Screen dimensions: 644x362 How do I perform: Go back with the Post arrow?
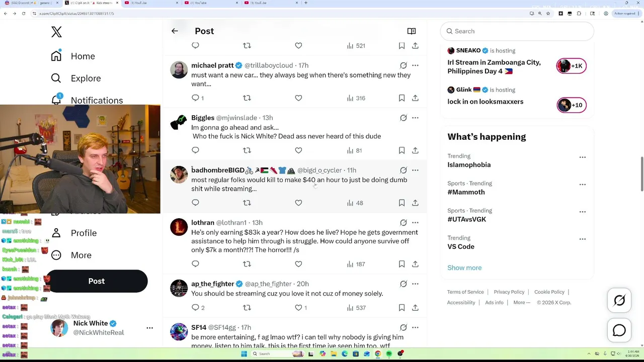pyautogui.click(x=175, y=31)
